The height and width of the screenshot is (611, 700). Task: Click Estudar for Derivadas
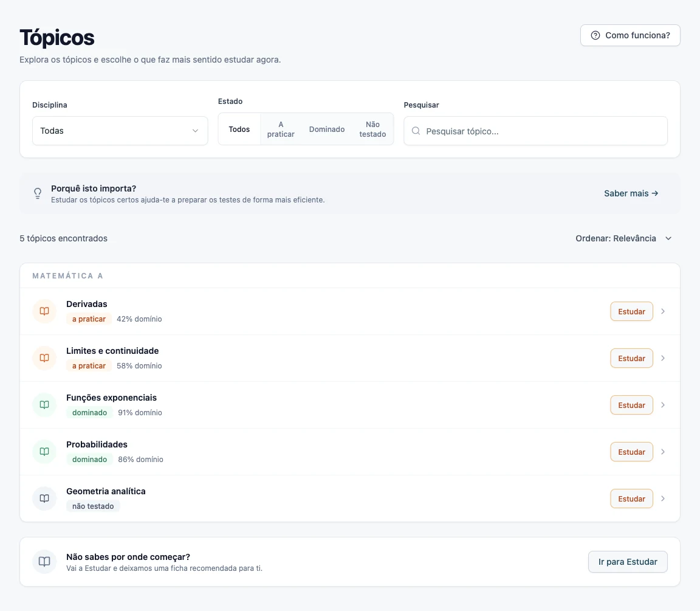tap(632, 311)
